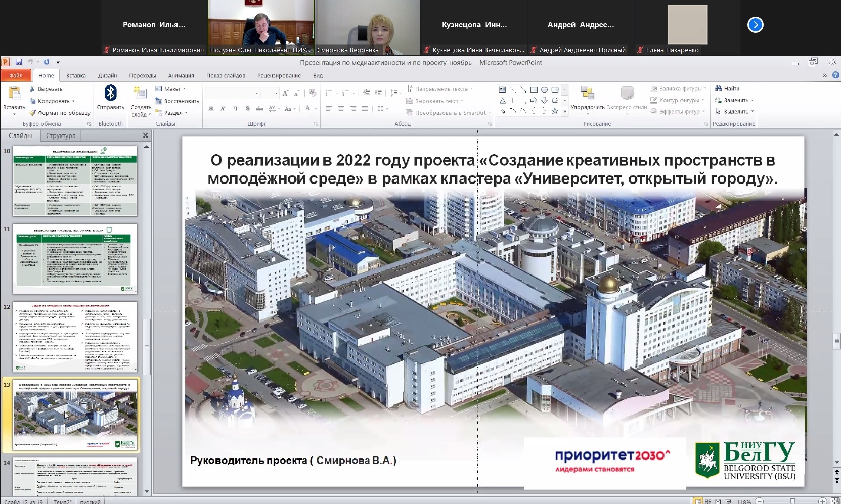Click the zoom slider handle in status bar
Screen dimensions: 841x504
[792, 501]
